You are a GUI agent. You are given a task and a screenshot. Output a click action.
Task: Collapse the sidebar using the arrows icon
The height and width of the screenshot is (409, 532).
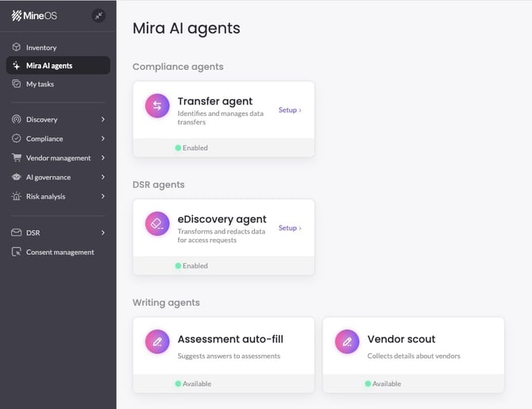coord(98,15)
